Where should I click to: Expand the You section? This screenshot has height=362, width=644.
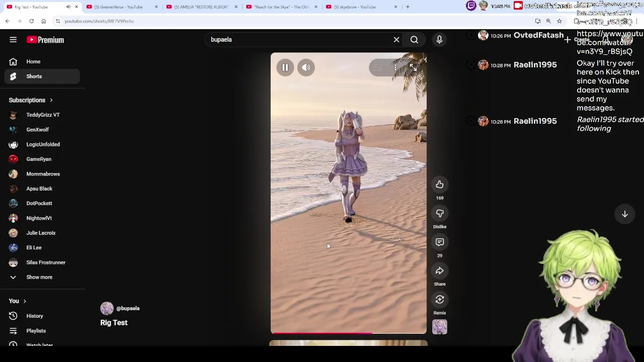click(x=17, y=301)
